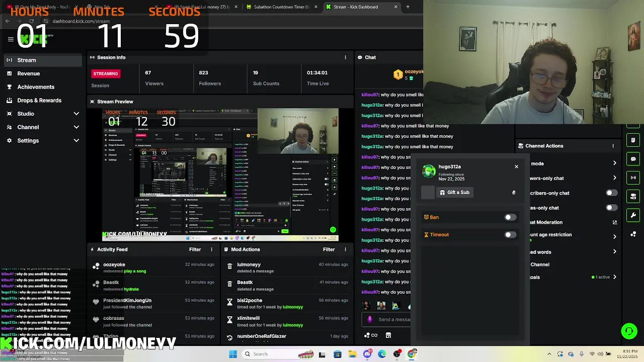Click the shop icon below chat
Viewport: 644px width, 362px height.
(x=388, y=335)
